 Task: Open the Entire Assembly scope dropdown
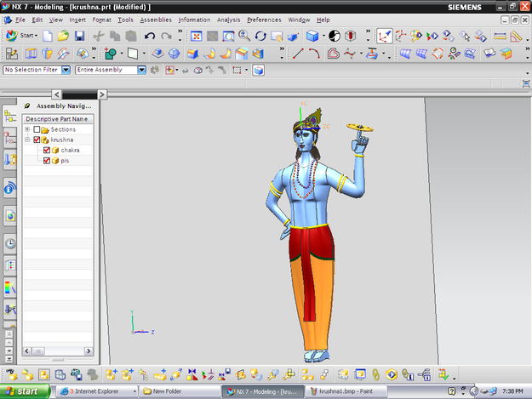pyautogui.click(x=142, y=70)
